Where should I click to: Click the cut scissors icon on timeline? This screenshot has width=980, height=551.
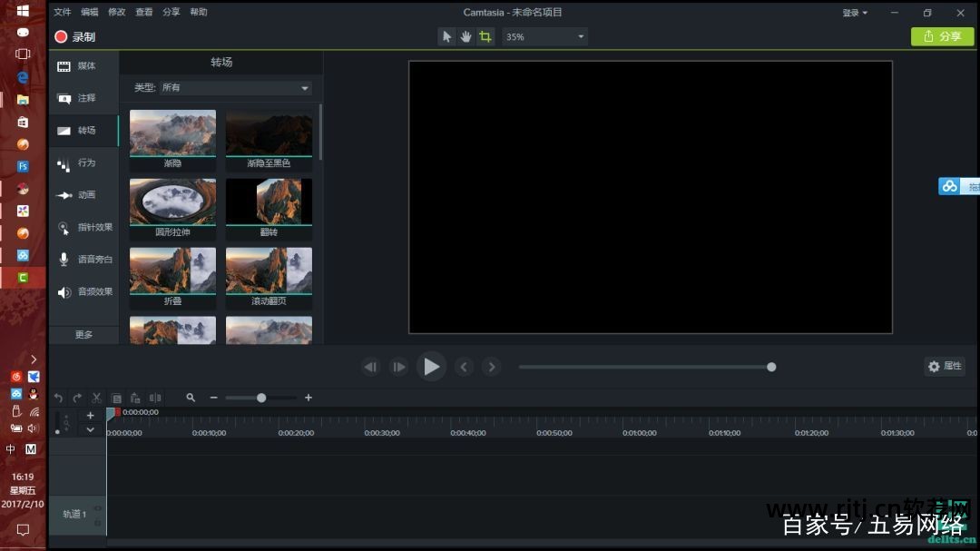pyautogui.click(x=96, y=398)
